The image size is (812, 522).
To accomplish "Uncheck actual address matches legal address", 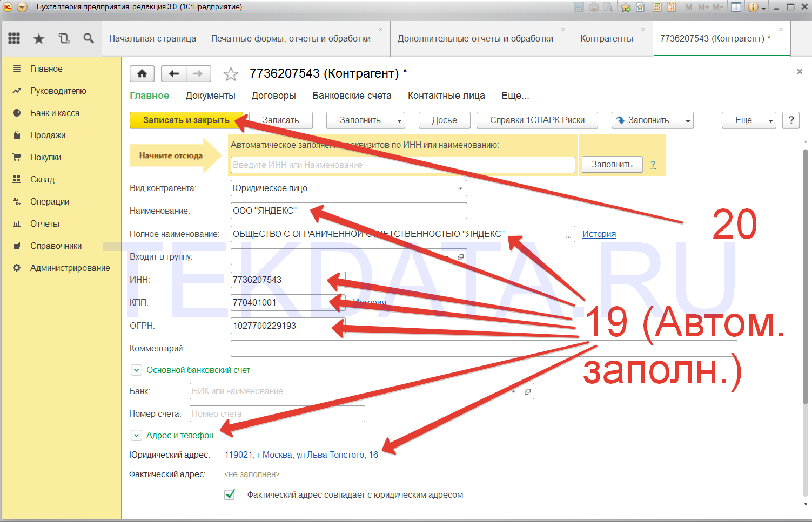I will pos(230,494).
